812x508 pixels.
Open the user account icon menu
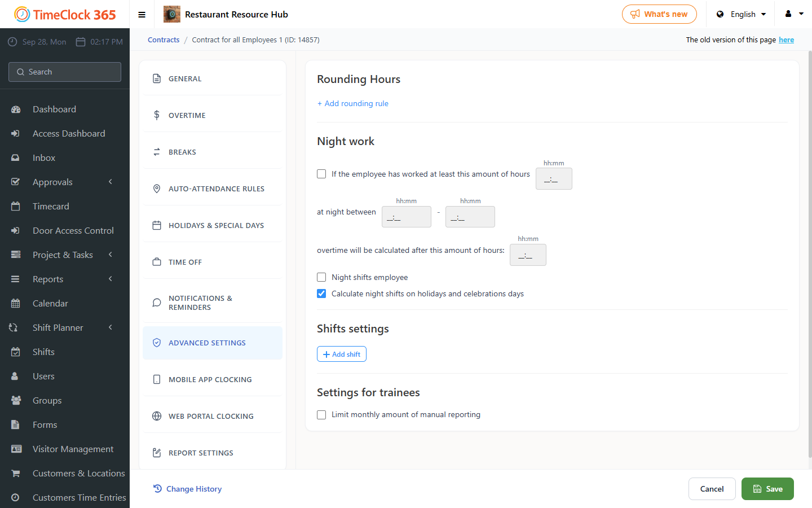pyautogui.click(x=794, y=14)
